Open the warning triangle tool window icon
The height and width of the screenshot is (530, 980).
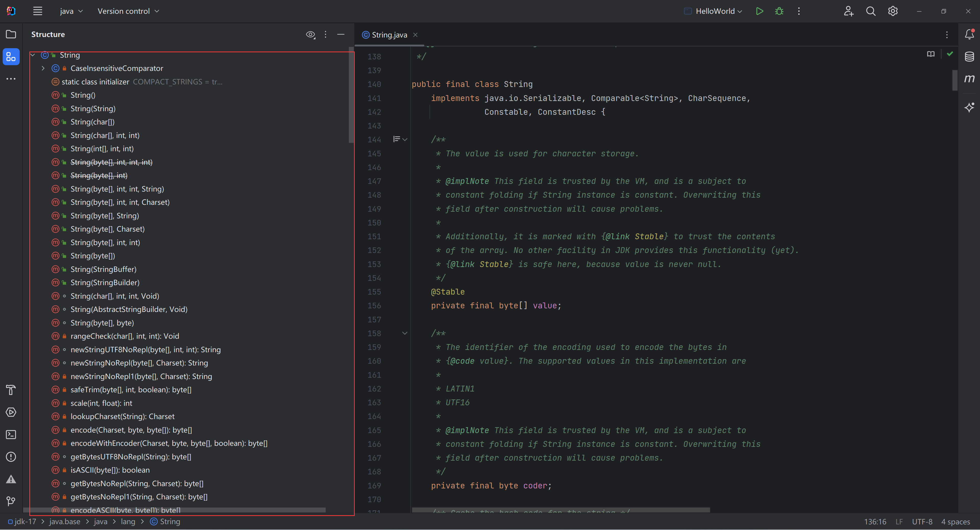(11, 479)
